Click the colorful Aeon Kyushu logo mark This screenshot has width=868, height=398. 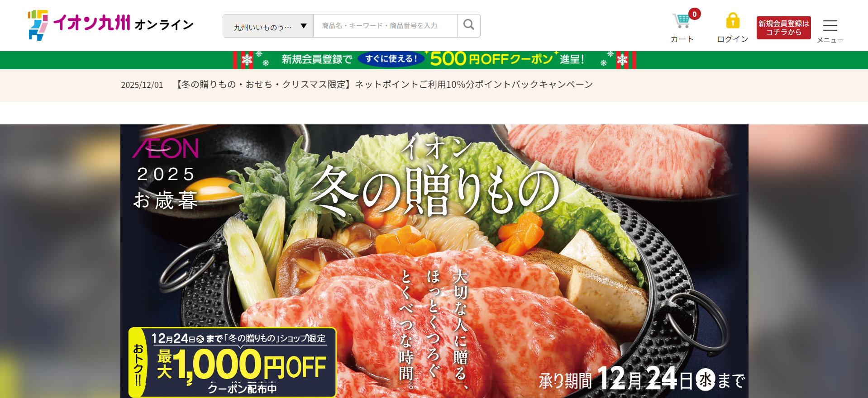[38, 25]
